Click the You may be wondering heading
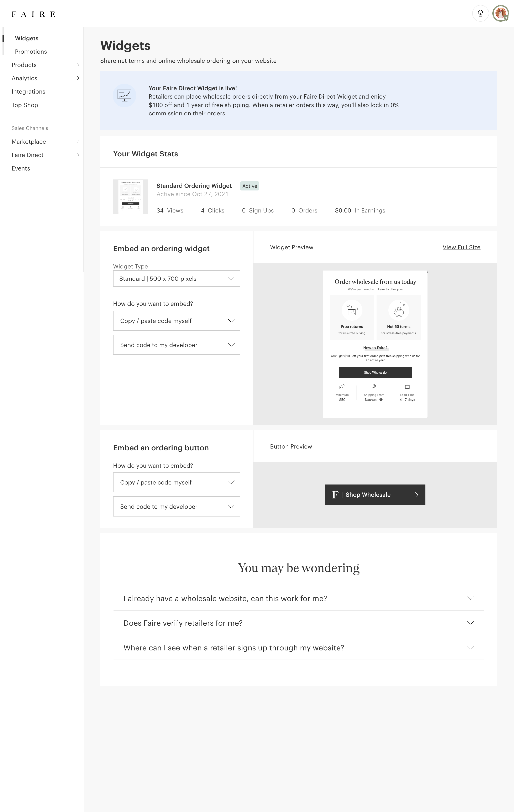Screen dimensions: 514x812 coord(299,568)
